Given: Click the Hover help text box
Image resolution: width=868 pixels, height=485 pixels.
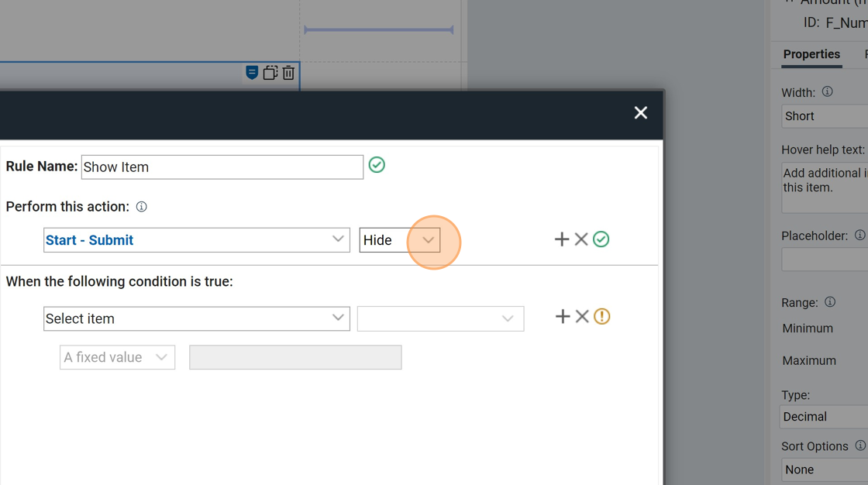Looking at the screenshot, I should point(825,187).
